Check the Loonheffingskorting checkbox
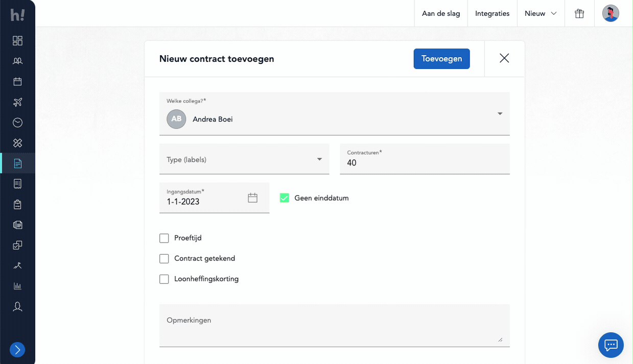Screen dimensions: 633x364 point(164,279)
